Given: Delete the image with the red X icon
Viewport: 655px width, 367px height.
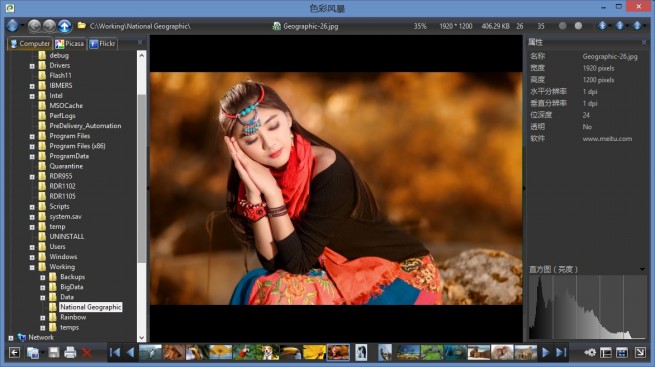Looking at the screenshot, I should coord(87,353).
